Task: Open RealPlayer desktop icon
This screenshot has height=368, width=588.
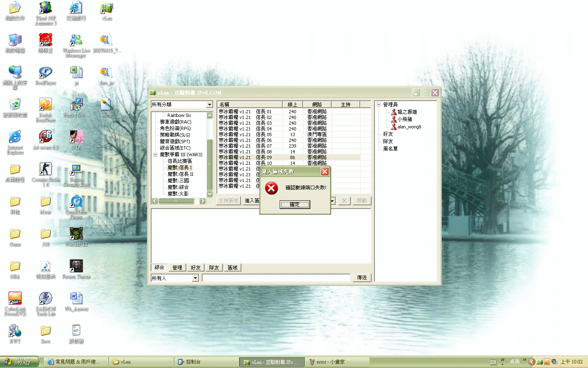Action: click(x=46, y=72)
